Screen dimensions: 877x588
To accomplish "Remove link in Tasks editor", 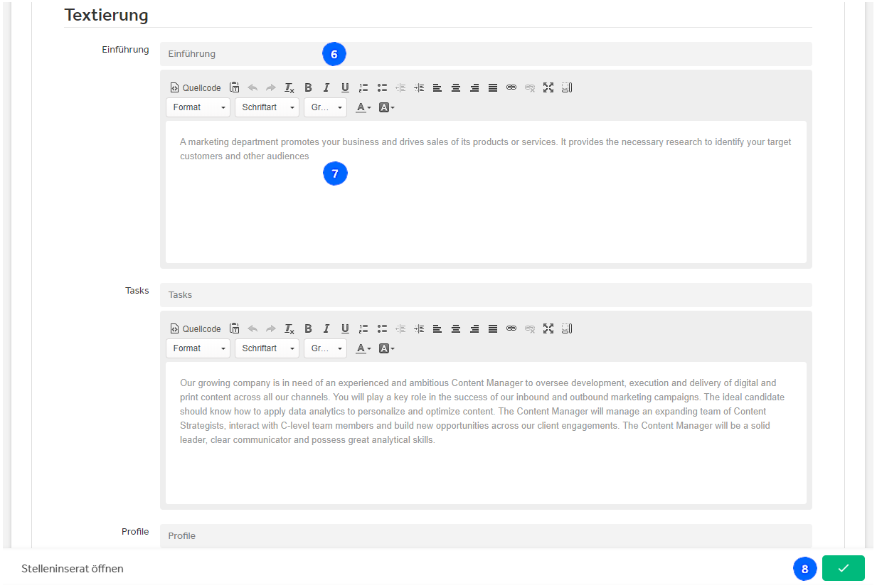I will pos(530,329).
